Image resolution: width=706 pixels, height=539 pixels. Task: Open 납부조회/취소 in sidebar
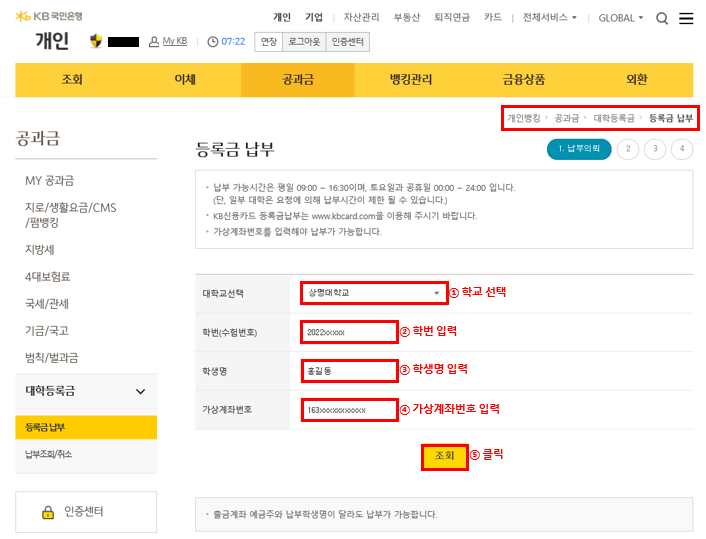pyautogui.click(x=48, y=454)
